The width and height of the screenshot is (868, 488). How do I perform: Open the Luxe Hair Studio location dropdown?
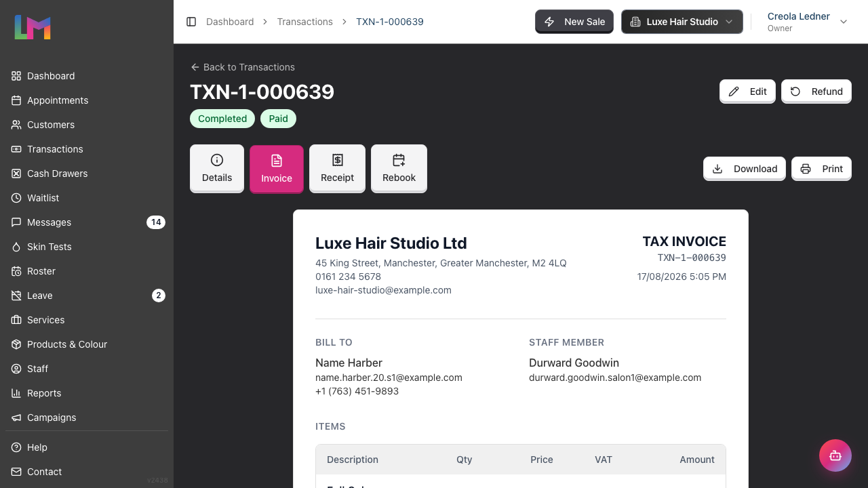(682, 22)
